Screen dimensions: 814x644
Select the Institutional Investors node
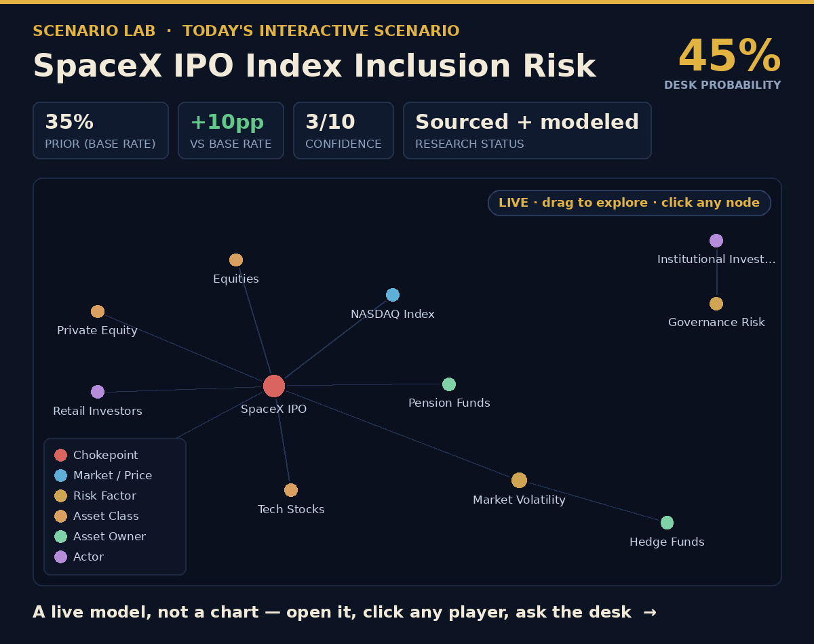[716, 241]
